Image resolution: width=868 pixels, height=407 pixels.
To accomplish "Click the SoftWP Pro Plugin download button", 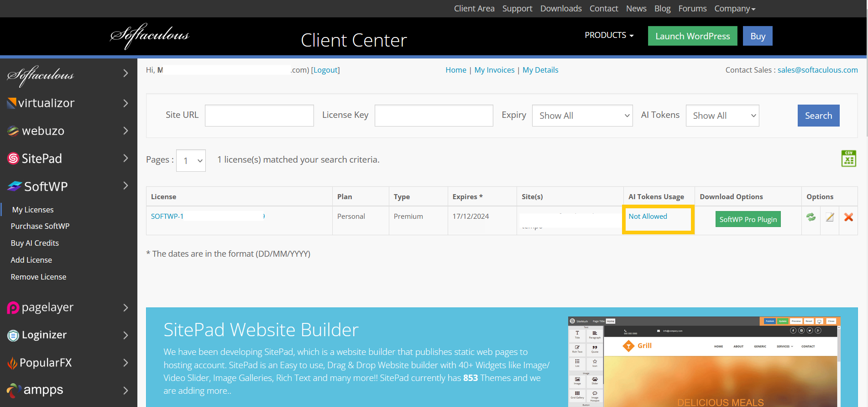I will click(748, 219).
